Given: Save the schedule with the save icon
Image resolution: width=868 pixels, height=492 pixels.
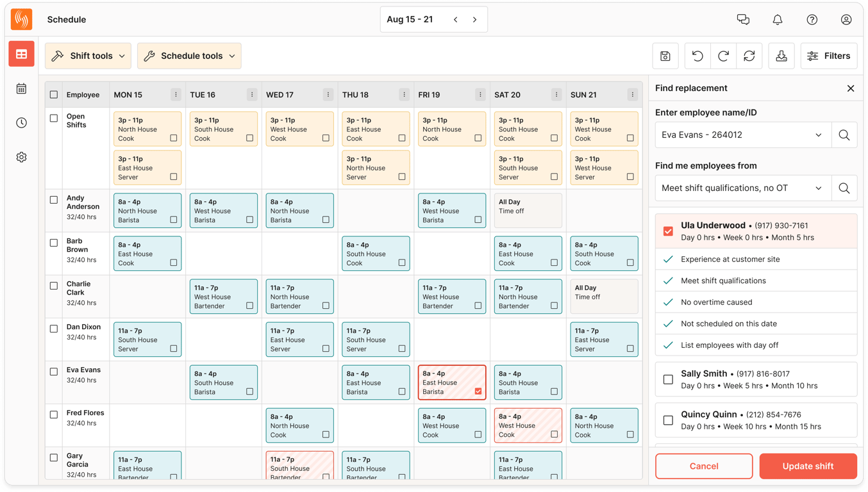Looking at the screenshot, I should pos(665,56).
